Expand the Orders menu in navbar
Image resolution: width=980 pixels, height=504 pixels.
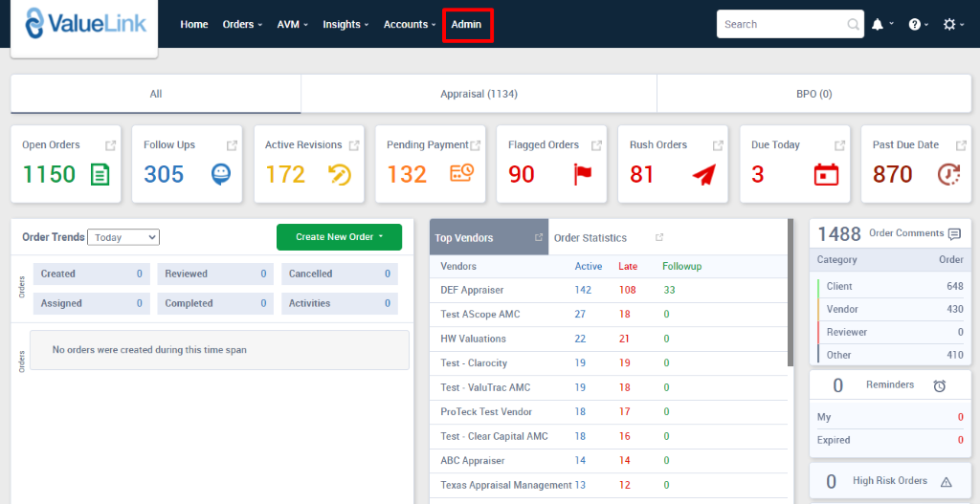[242, 25]
